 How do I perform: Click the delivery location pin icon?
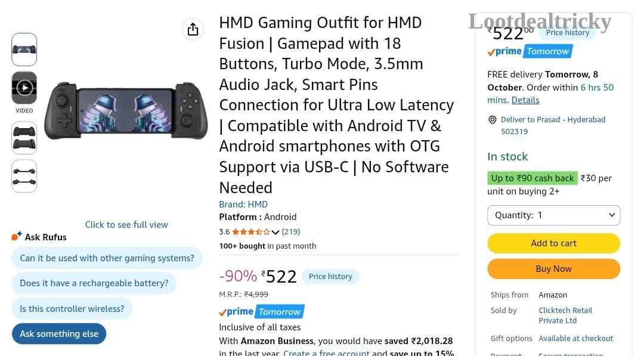pos(492,120)
